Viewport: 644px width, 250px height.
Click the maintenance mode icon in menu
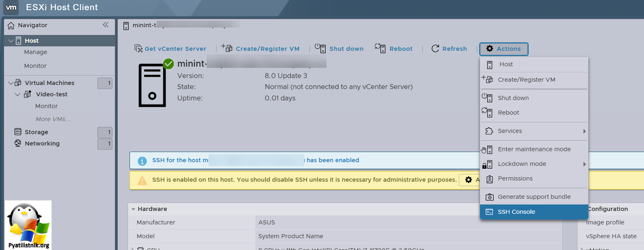pyautogui.click(x=487, y=150)
